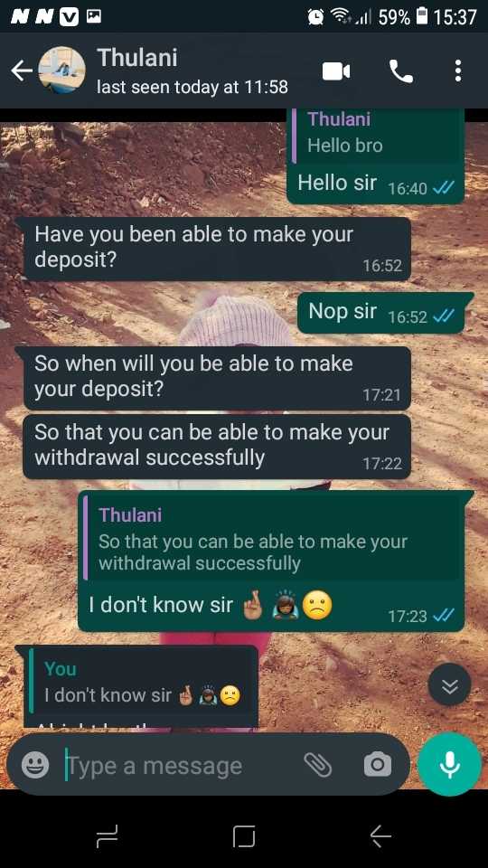Tap the back arrow to leave chat

click(21, 71)
